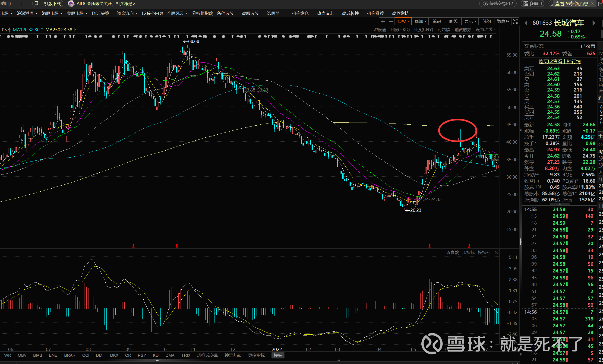The height and width of the screenshot is (364, 603).
Task: Enter fullscreen chart via expand icon
Action: pos(515,22)
